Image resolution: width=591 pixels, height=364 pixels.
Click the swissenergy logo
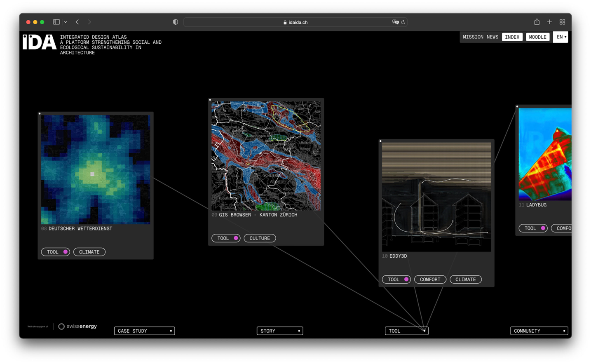[77, 326]
